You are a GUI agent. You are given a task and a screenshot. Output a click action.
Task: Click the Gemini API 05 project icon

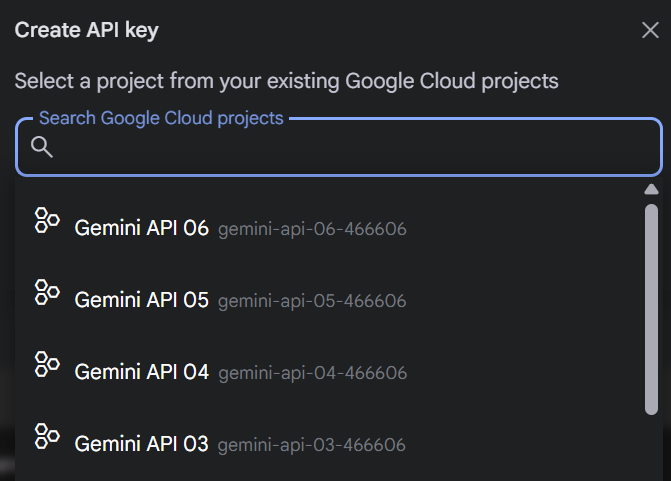coord(47,292)
